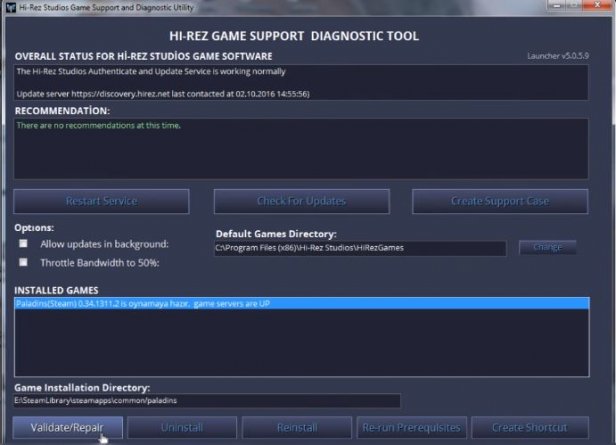This screenshot has width=616, height=445.
Task: Click the Restart Service button
Action: pyautogui.click(x=101, y=201)
